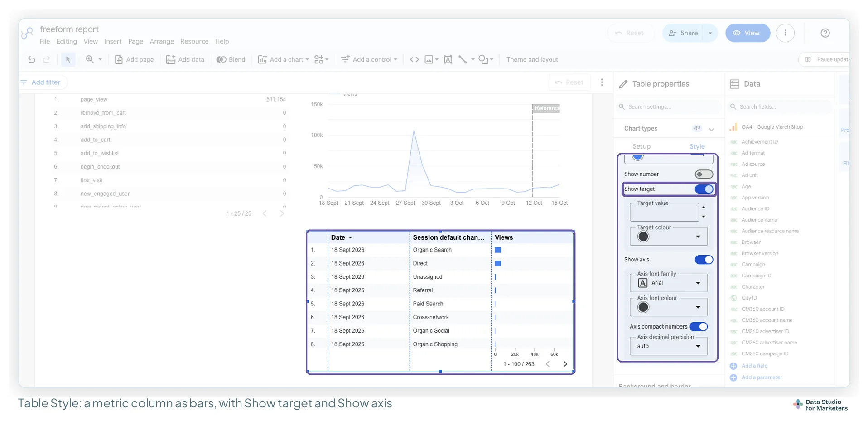Activate the selection mode cursor tool

click(68, 59)
